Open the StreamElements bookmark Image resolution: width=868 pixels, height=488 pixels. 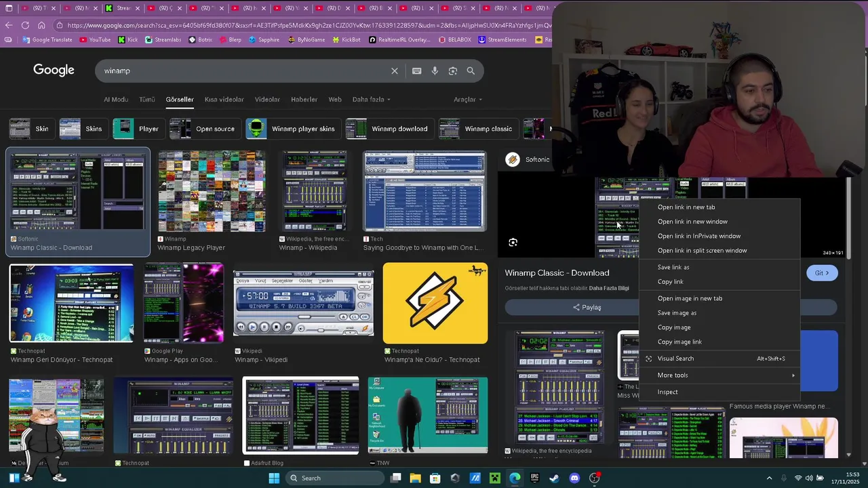click(502, 39)
